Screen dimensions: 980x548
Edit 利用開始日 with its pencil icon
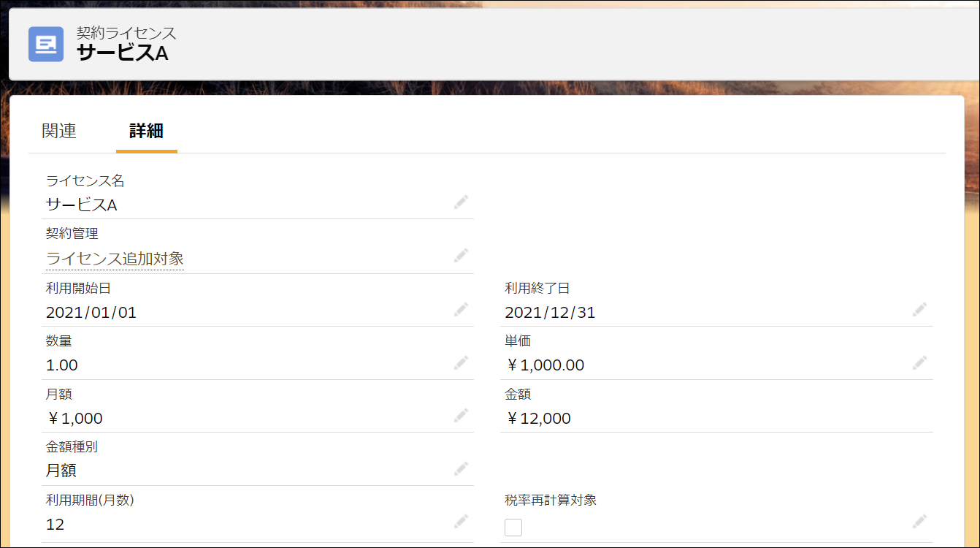pyautogui.click(x=461, y=310)
